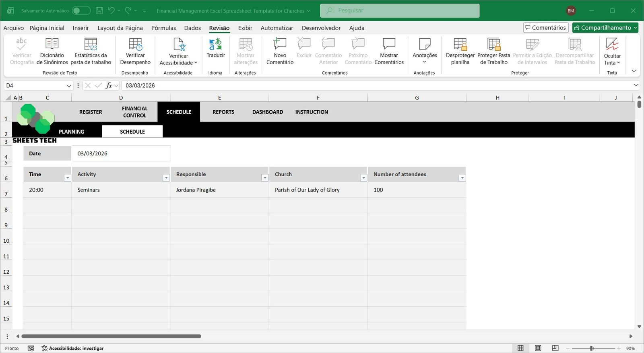Toggle Salvamento Automático switch
This screenshot has width=644, height=353.
tap(81, 11)
